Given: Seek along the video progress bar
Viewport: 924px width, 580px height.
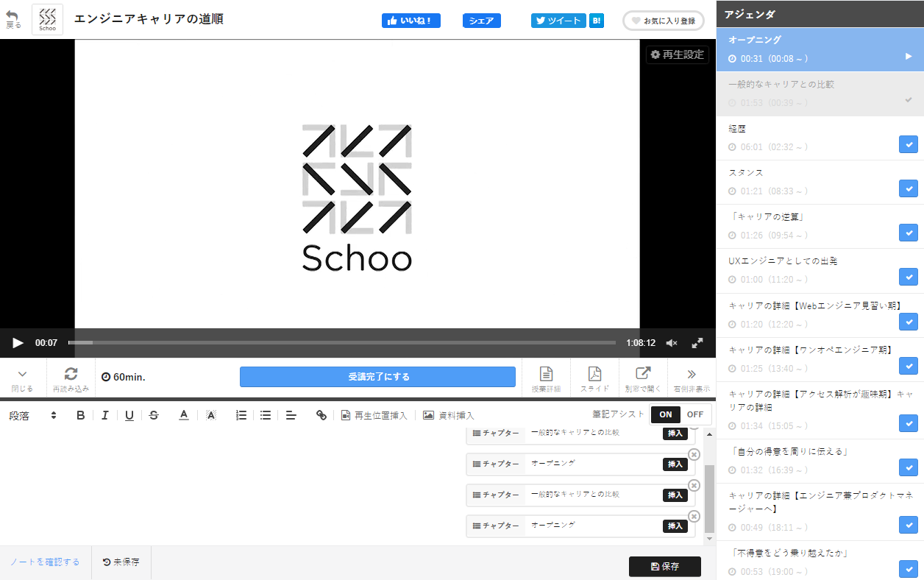Looking at the screenshot, I should (342, 343).
